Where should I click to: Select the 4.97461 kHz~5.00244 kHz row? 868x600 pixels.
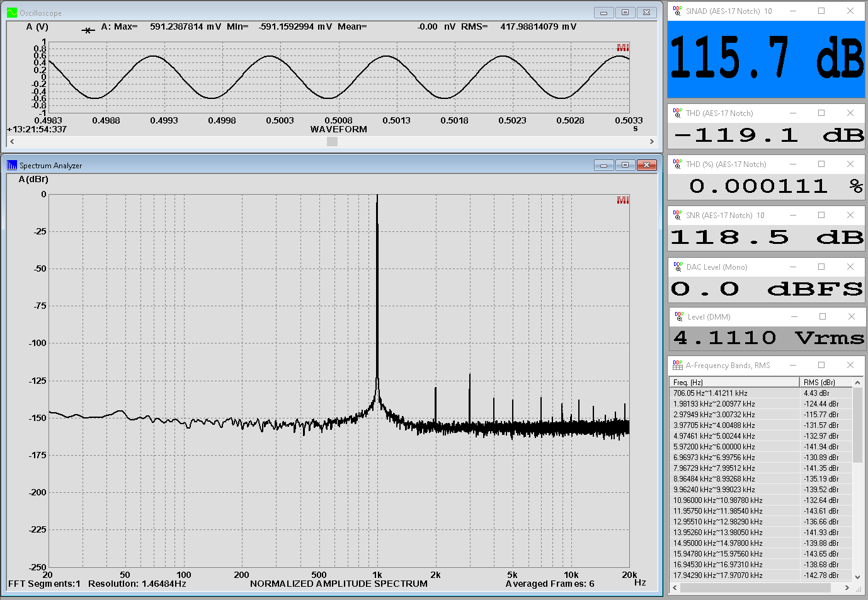[761, 436]
